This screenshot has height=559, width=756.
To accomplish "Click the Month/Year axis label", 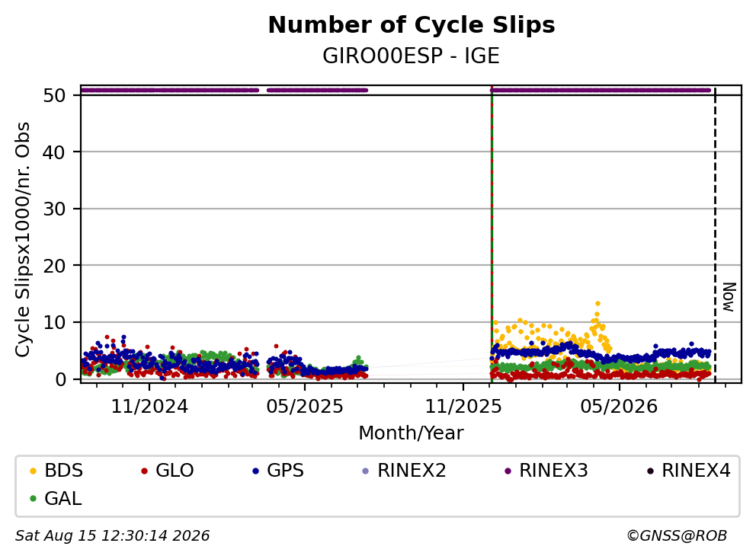I will point(412,433).
